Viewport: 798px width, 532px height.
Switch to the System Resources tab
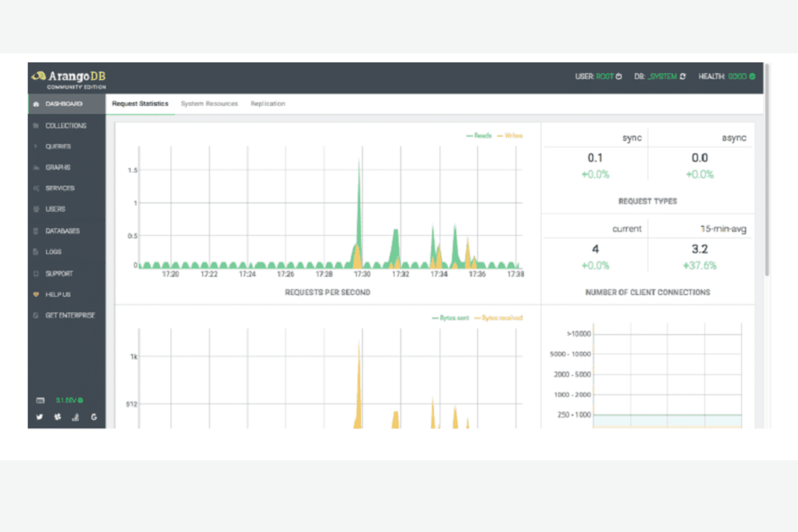[209, 103]
